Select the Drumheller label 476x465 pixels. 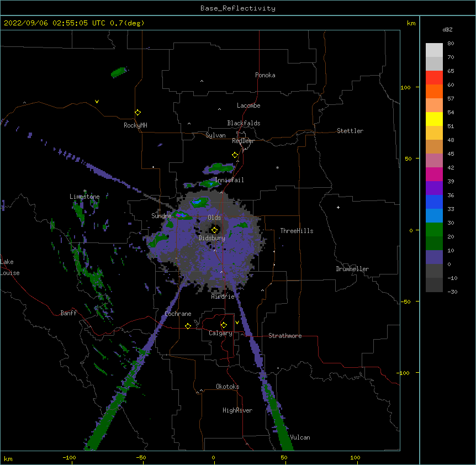(352, 269)
